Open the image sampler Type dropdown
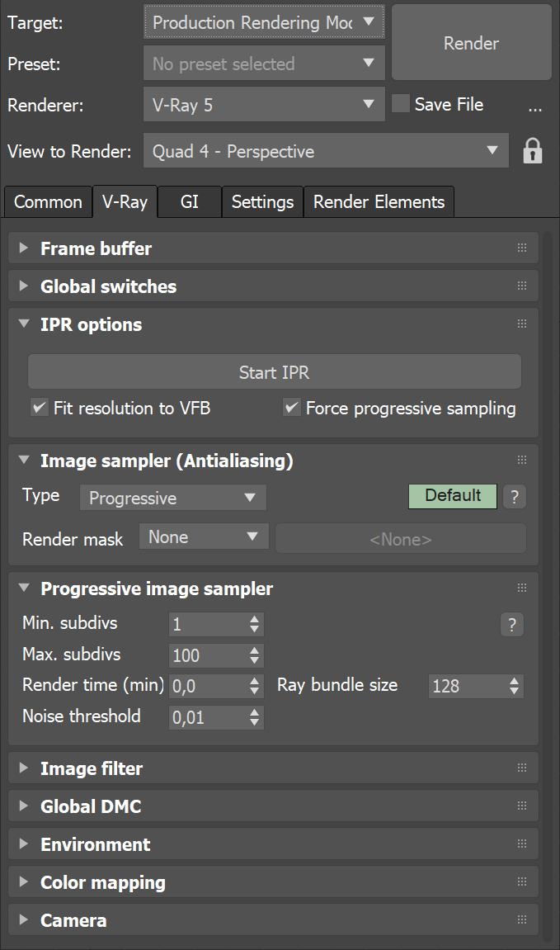 [x=172, y=498]
